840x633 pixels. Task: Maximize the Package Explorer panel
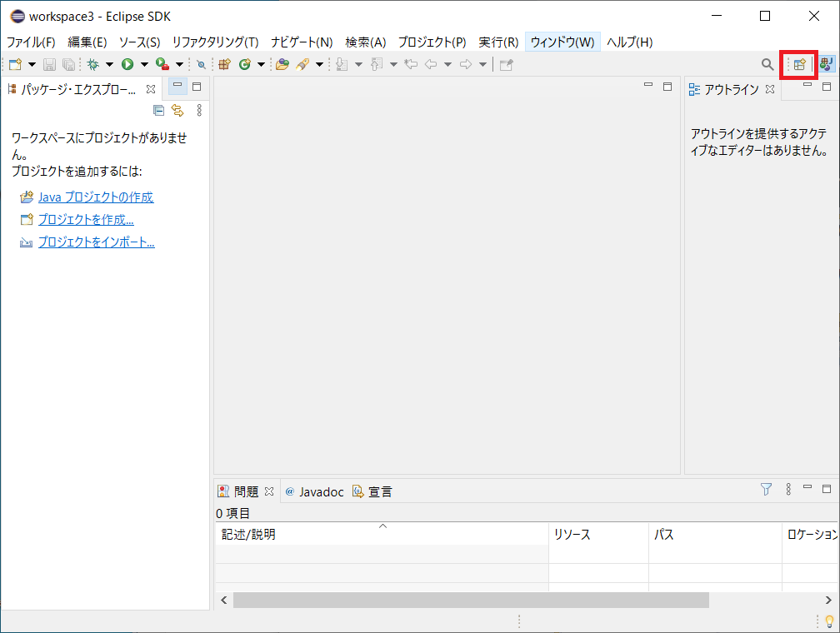[x=197, y=87]
